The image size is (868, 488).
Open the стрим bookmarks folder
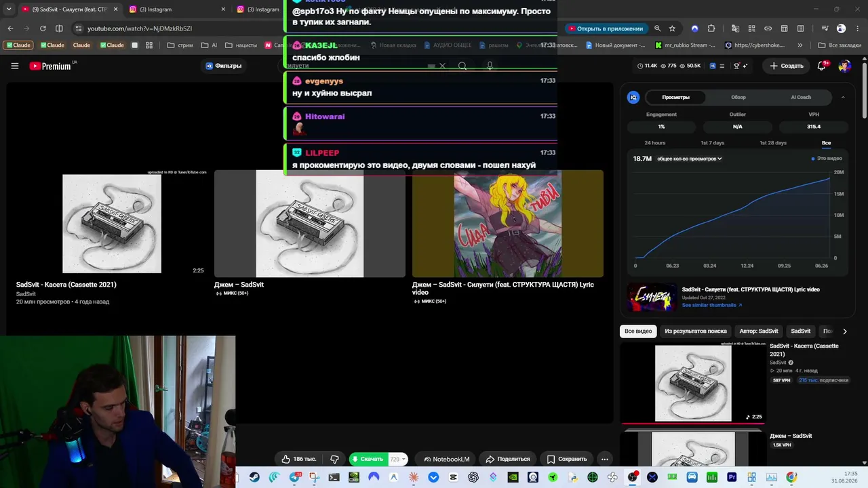(180, 45)
